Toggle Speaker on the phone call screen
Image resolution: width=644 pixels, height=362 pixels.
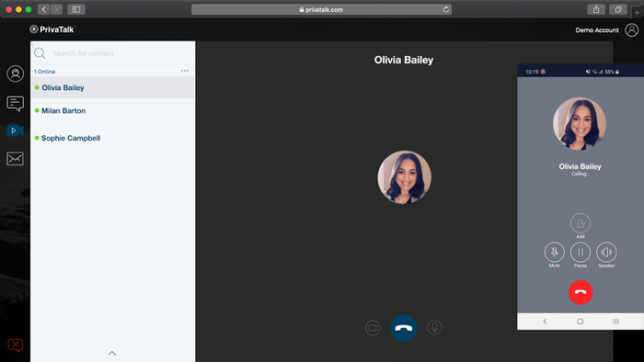pos(606,252)
